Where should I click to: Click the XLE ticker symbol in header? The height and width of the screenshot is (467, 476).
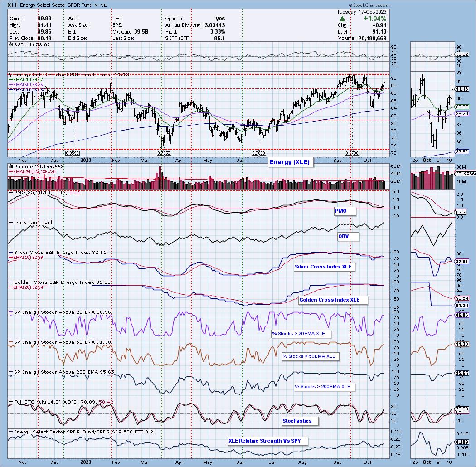pyautogui.click(x=12, y=5)
